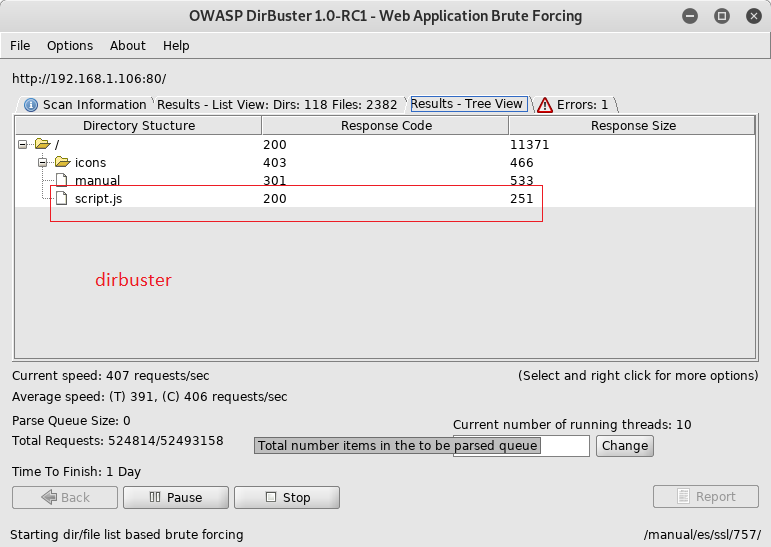Click response code 403 for icons
This screenshot has width=771, height=547.
click(274, 163)
